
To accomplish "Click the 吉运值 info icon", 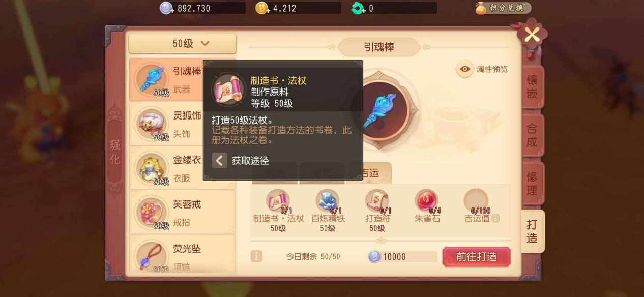I will (x=495, y=218).
